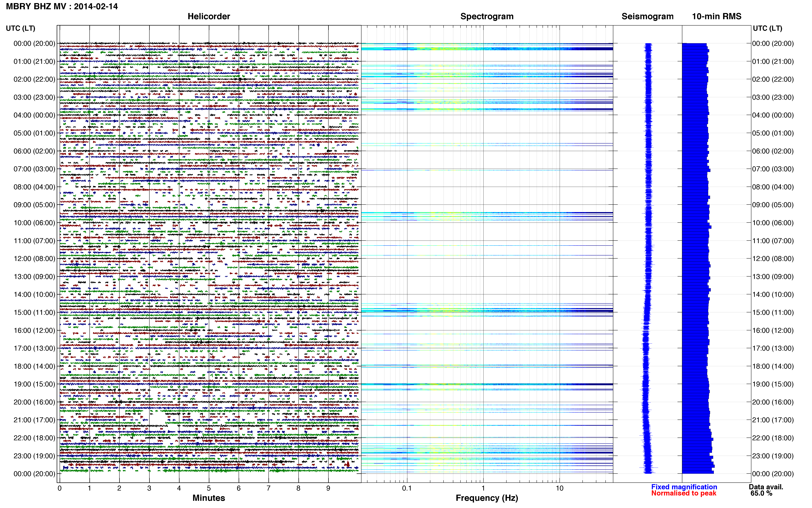Click the blue Fixed magnification legend text
Viewport: 812px width, 508px height.
tap(684, 487)
